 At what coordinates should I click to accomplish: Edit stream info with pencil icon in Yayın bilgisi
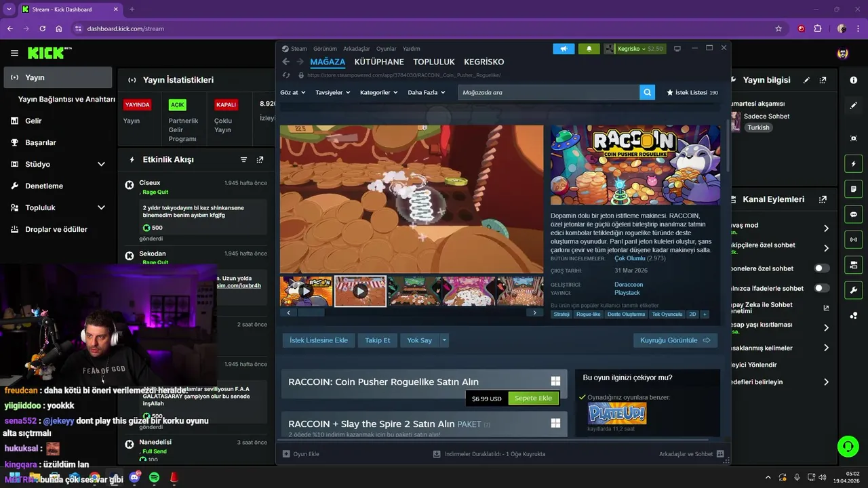(806, 80)
